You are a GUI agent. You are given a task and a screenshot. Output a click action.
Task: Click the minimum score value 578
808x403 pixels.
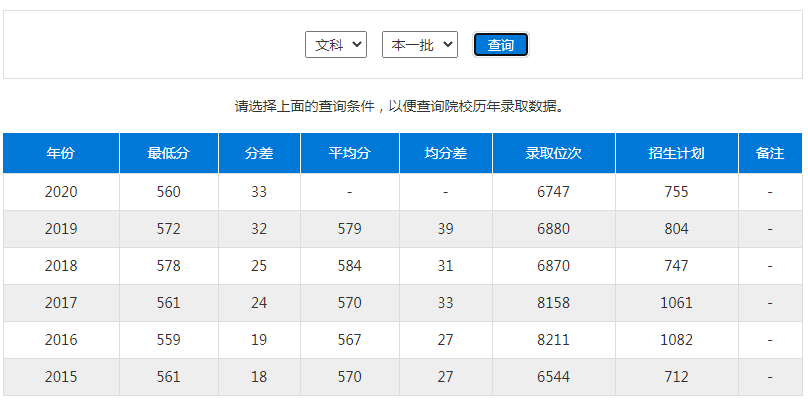pos(168,266)
